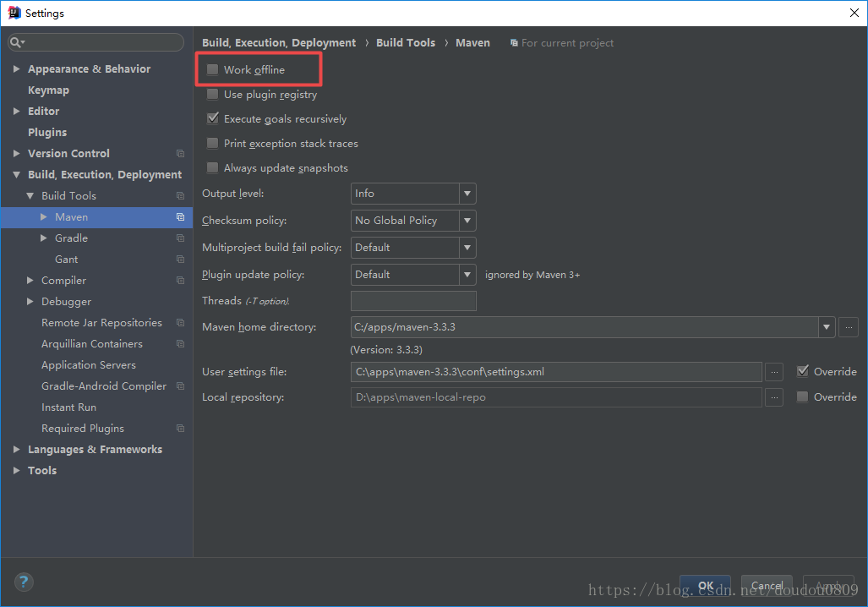The width and height of the screenshot is (868, 607).
Task: Select Arquillian Containers in tree
Action: (x=92, y=344)
